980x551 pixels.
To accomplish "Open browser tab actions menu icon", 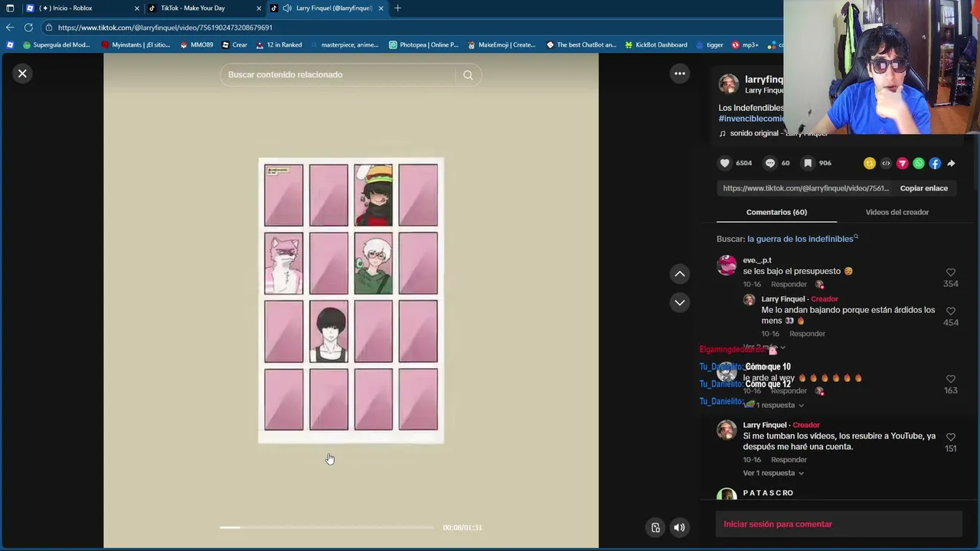I will [10, 8].
